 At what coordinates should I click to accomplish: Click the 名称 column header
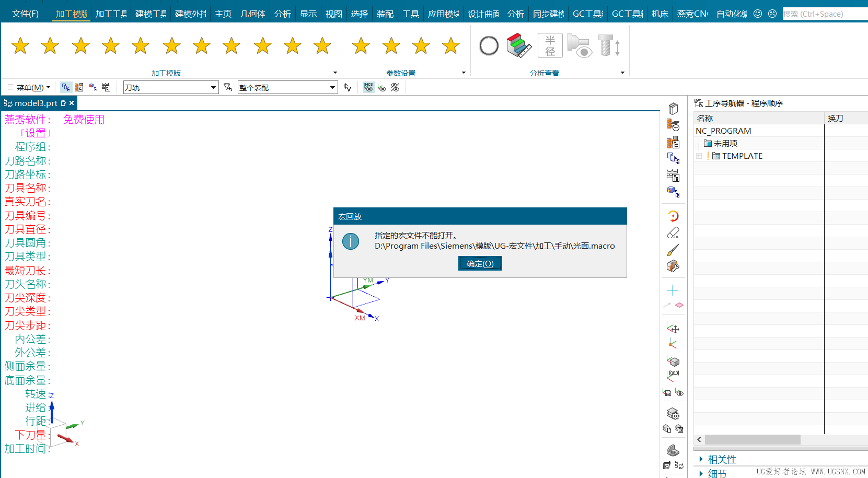[x=759, y=118]
